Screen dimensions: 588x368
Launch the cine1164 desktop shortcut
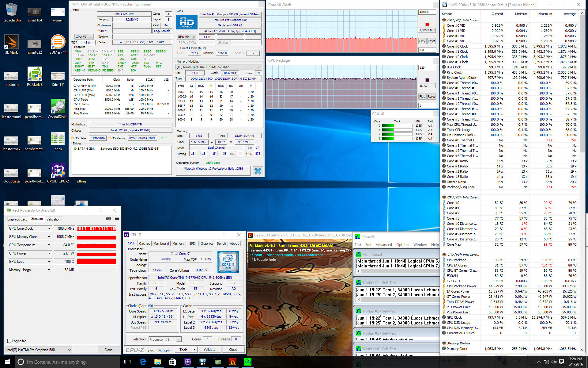[35, 14]
